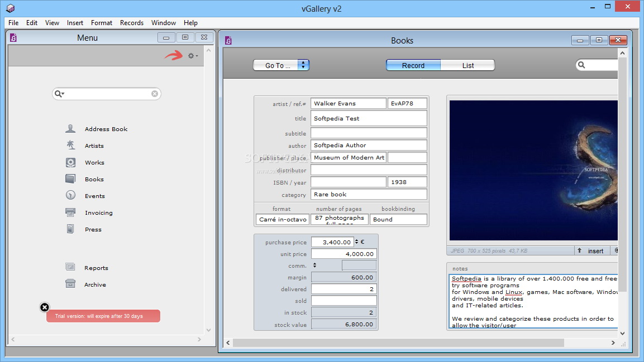
Task: Click the subtitle input field
Action: (x=369, y=133)
